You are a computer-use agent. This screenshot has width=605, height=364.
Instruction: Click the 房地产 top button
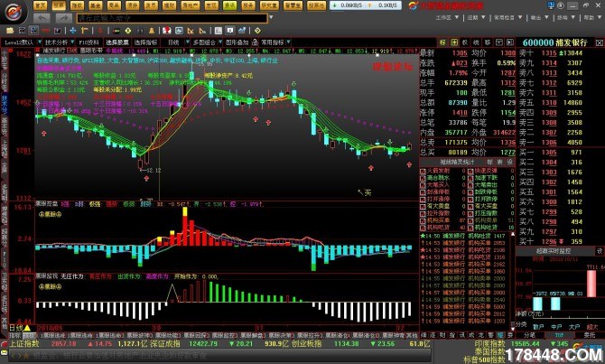click(191, 5)
